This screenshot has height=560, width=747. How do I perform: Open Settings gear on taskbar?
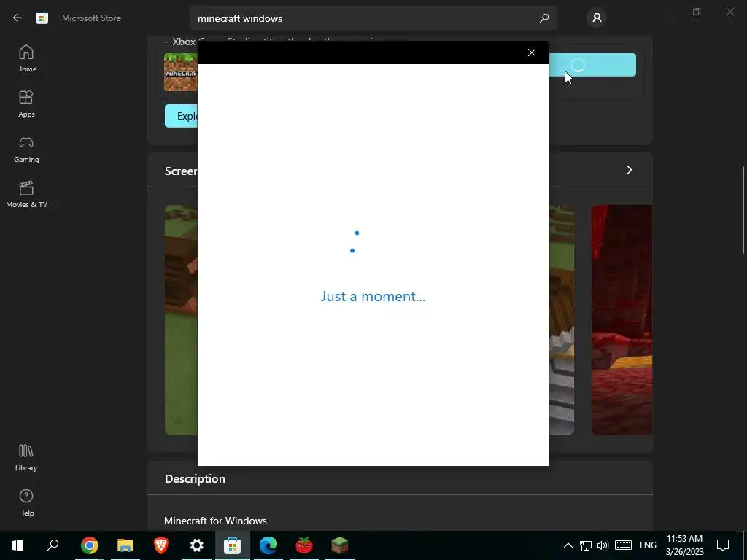[197, 545]
